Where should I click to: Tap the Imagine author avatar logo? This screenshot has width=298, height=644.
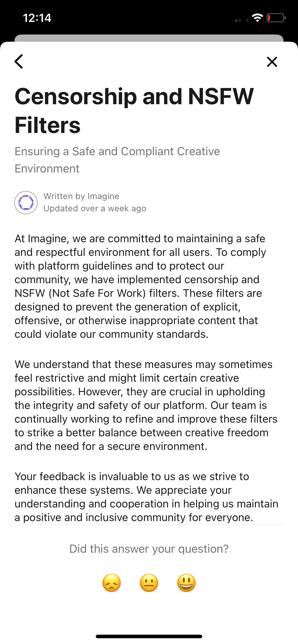(26, 203)
